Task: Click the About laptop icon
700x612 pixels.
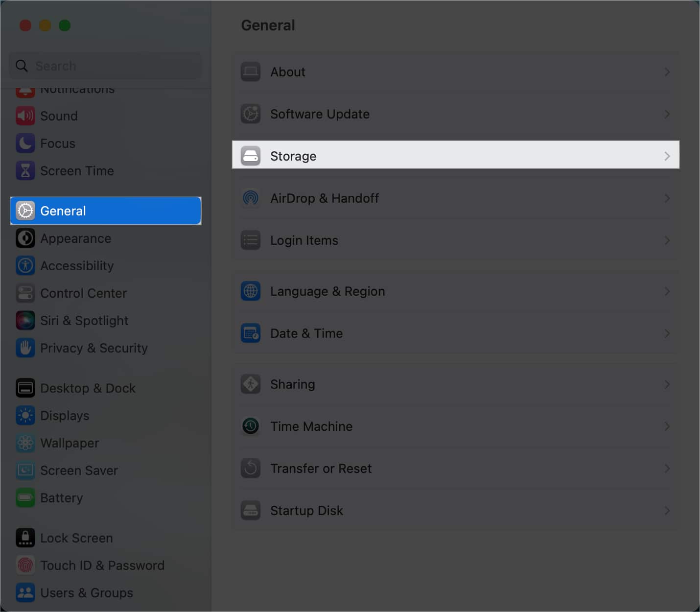Action: 251,72
